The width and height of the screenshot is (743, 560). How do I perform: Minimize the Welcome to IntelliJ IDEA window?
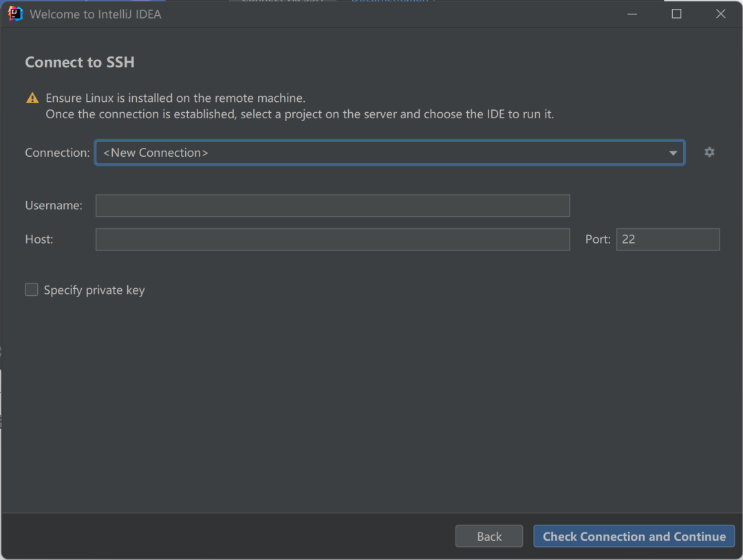pos(632,14)
